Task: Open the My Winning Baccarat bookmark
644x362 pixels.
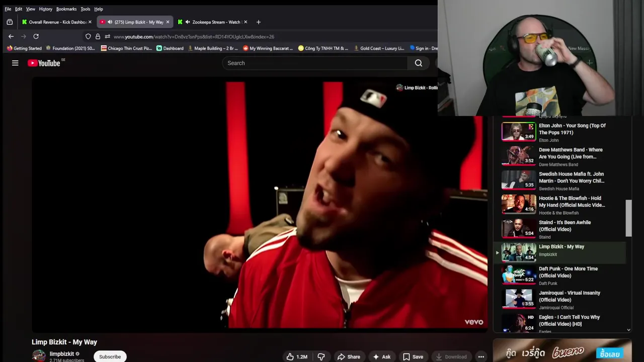Action: [x=268, y=48]
